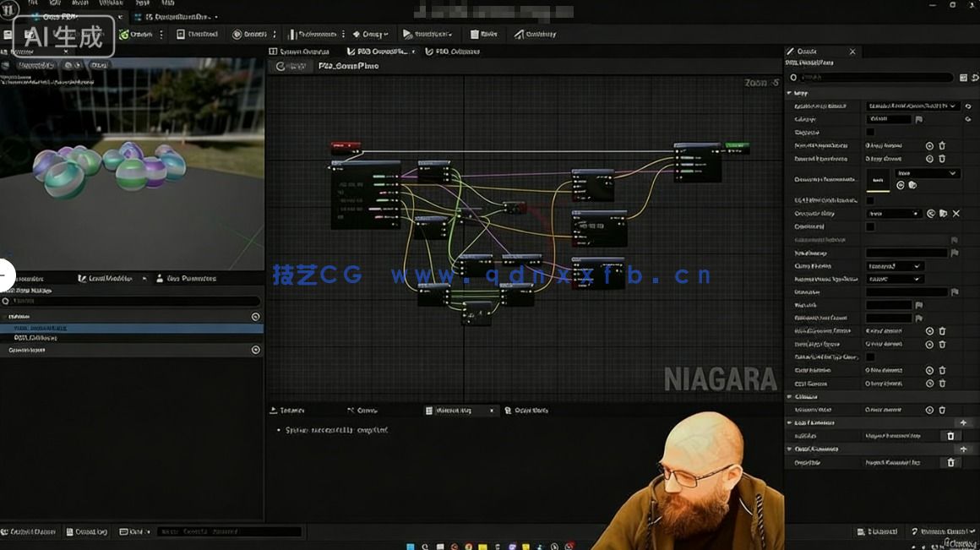Click the upper plus icon in the details section headers

[x=962, y=422]
